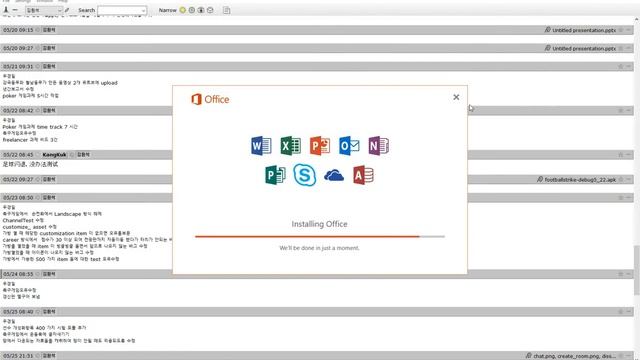Click the Outlook icon in Office installer
The height and width of the screenshot is (360, 640).
click(349, 145)
